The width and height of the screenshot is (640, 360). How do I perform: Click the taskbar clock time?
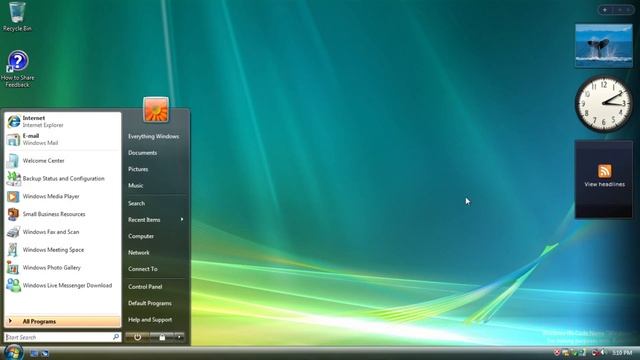pos(622,352)
